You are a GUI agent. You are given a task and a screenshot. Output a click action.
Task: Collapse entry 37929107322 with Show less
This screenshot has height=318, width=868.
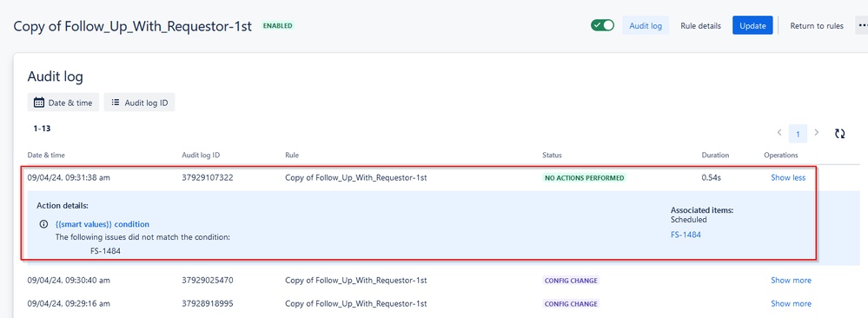click(788, 178)
